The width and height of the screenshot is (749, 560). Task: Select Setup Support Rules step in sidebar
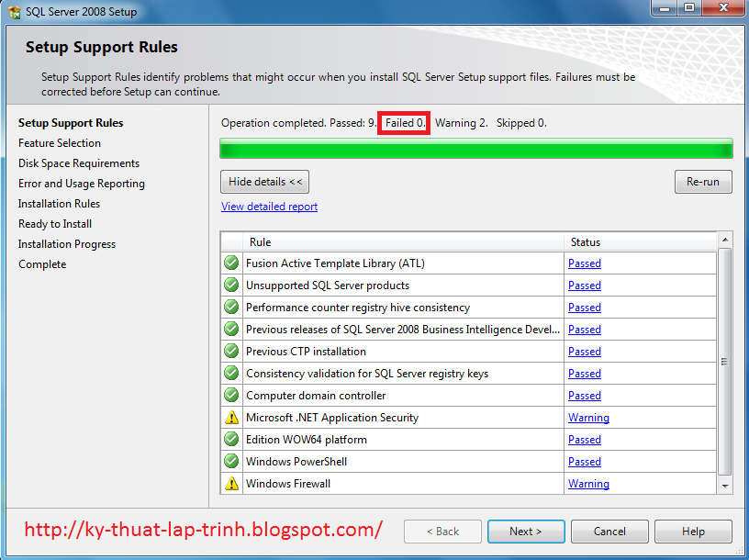coord(71,123)
